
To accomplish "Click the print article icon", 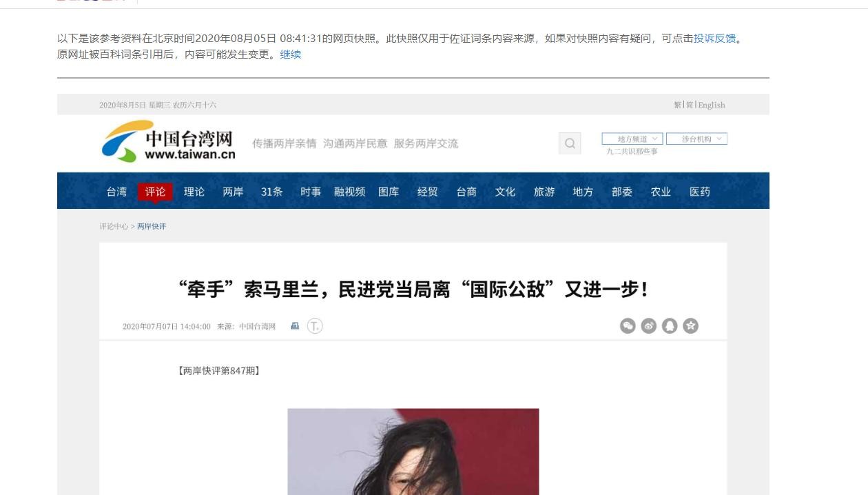I will pos(295,326).
